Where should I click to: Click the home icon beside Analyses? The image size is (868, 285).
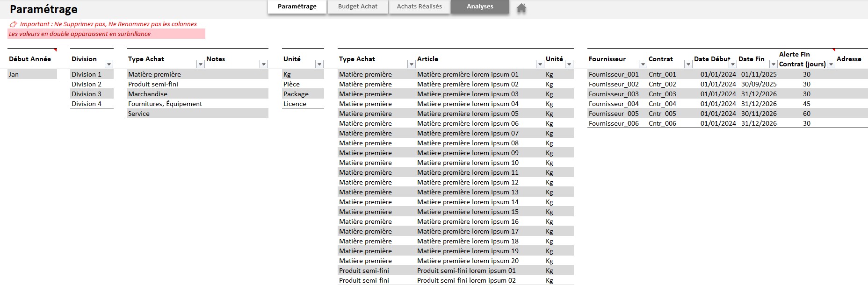click(x=521, y=8)
